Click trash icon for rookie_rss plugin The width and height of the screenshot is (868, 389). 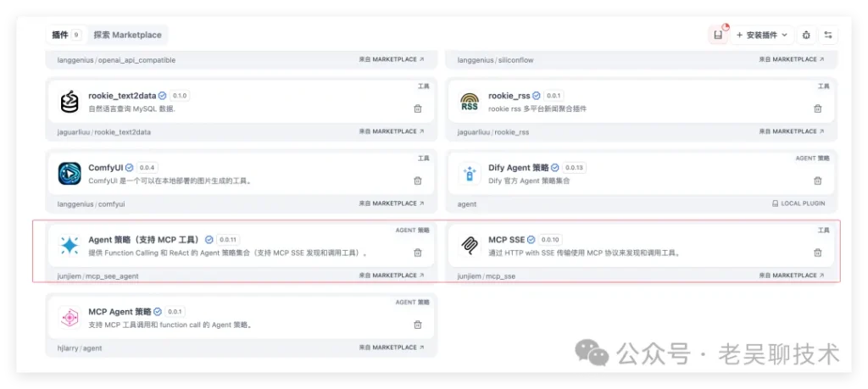pyautogui.click(x=818, y=108)
